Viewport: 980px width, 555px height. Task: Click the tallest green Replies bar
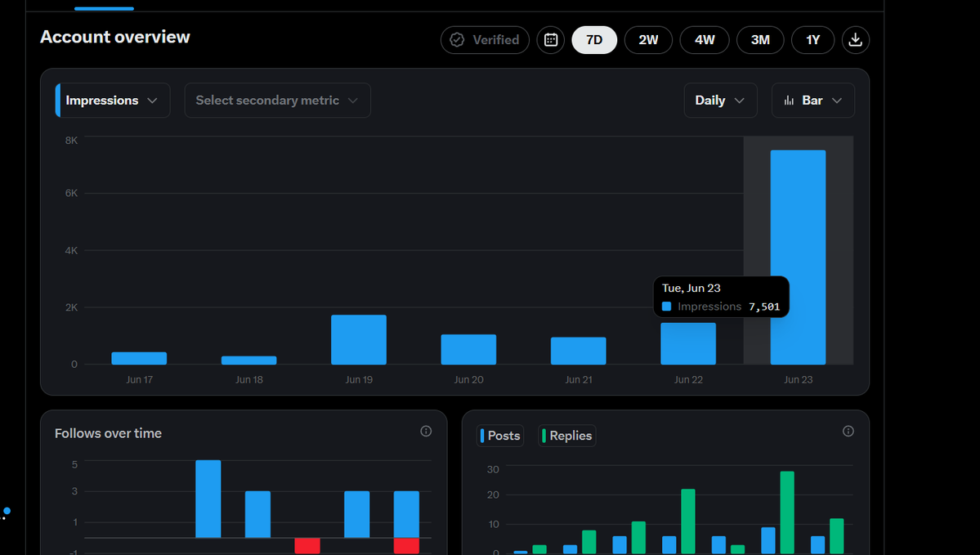(x=787, y=512)
